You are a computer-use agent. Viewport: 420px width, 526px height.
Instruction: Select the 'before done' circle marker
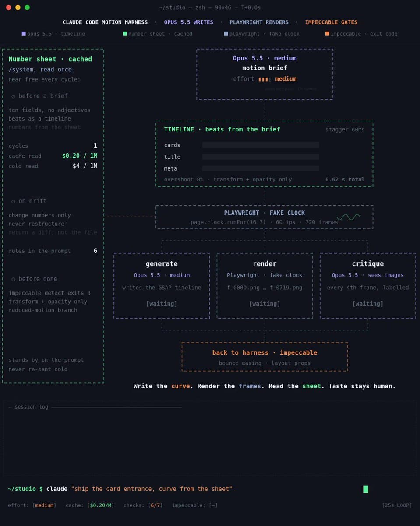pos(14,279)
